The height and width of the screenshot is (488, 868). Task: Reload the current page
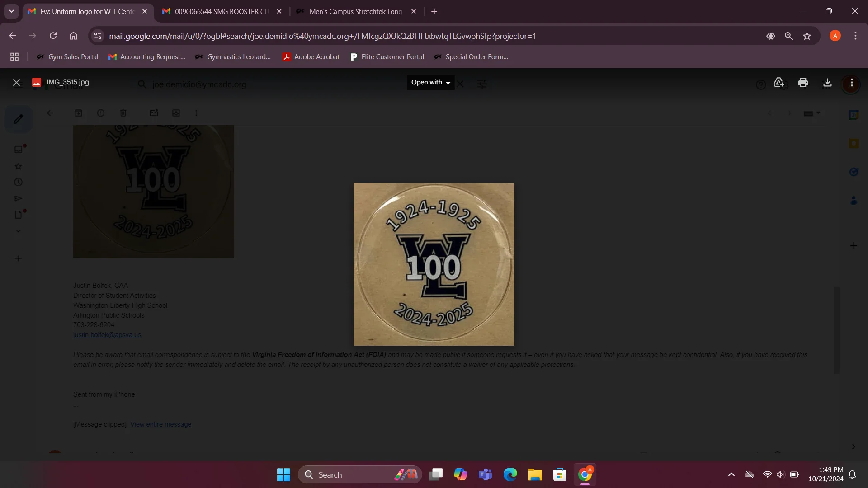(53, 36)
